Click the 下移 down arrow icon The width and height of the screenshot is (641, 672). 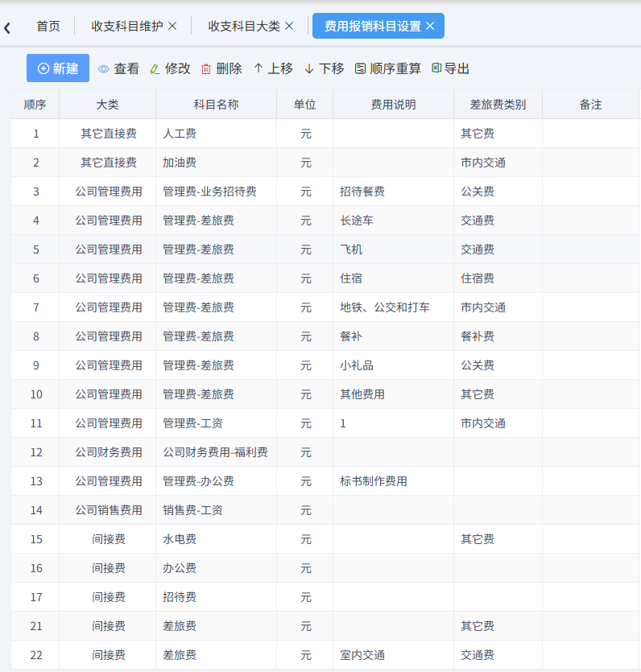[309, 69]
